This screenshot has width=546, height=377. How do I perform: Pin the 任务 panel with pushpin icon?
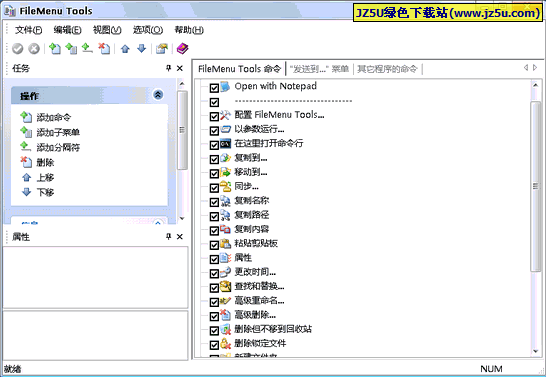(169, 68)
